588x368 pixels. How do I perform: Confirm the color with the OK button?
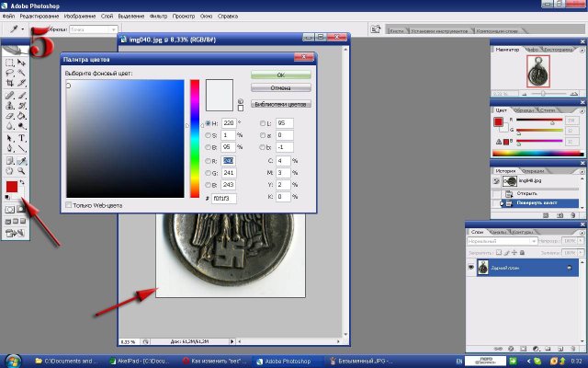coord(280,75)
